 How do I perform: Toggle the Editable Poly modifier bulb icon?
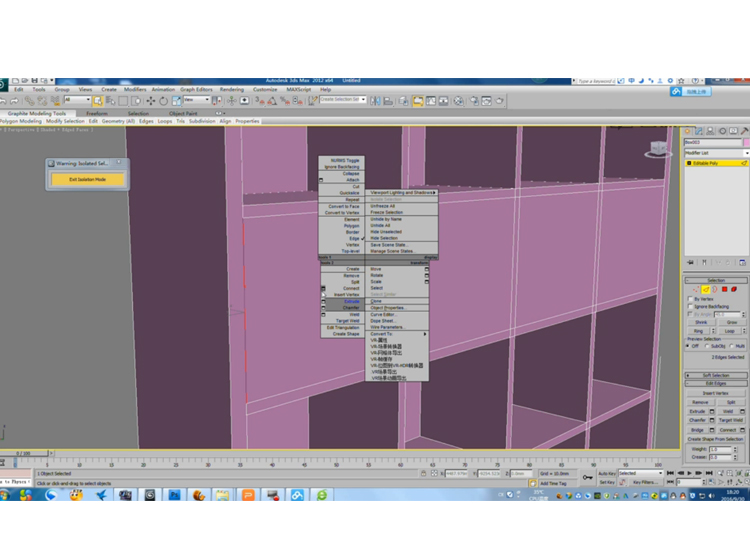click(689, 163)
